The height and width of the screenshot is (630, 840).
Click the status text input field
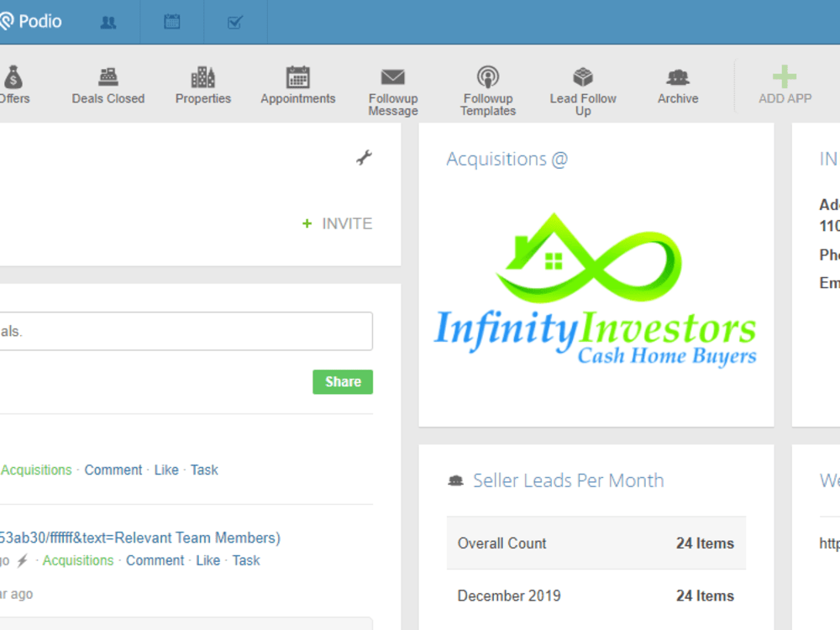186,331
